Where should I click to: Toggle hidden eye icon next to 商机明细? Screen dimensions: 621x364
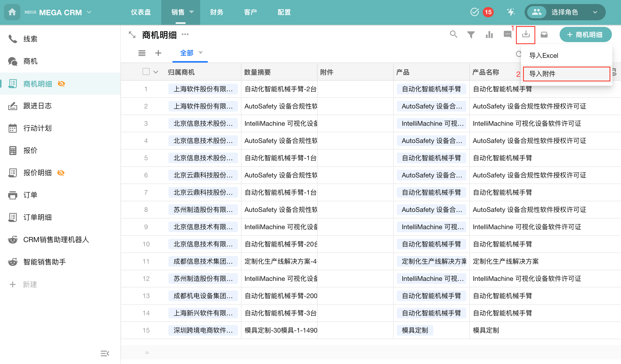tap(61, 84)
